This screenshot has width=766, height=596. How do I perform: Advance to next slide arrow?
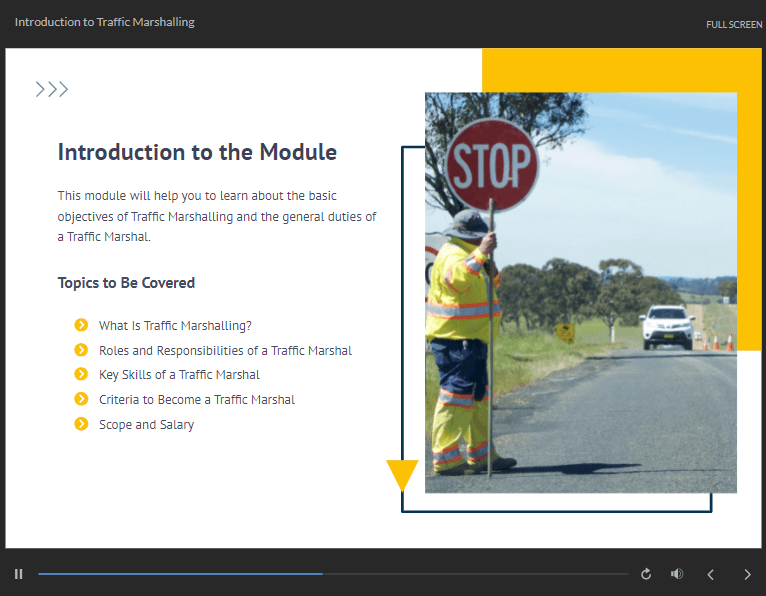click(747, 574)
